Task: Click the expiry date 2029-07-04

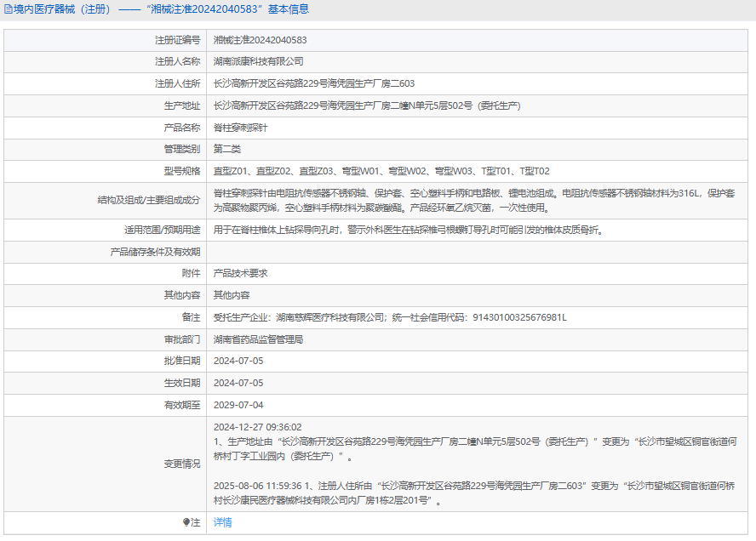Action: [238, 405]
